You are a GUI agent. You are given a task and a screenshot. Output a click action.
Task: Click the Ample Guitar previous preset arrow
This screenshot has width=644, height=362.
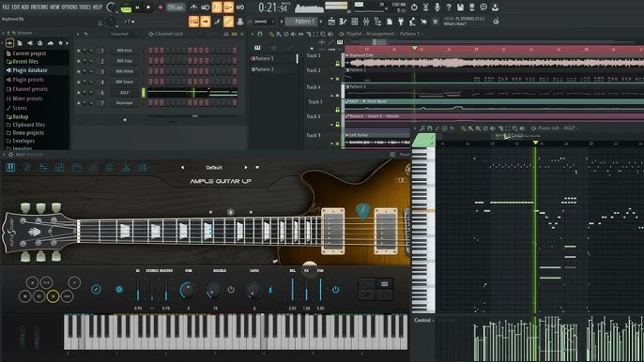pyautogui.click(x=182, y=168)
